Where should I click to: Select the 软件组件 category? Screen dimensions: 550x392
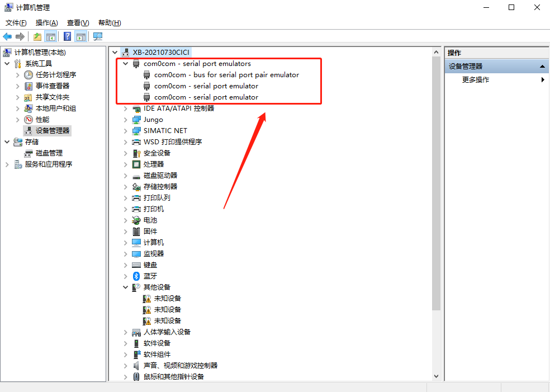[157, 355]
